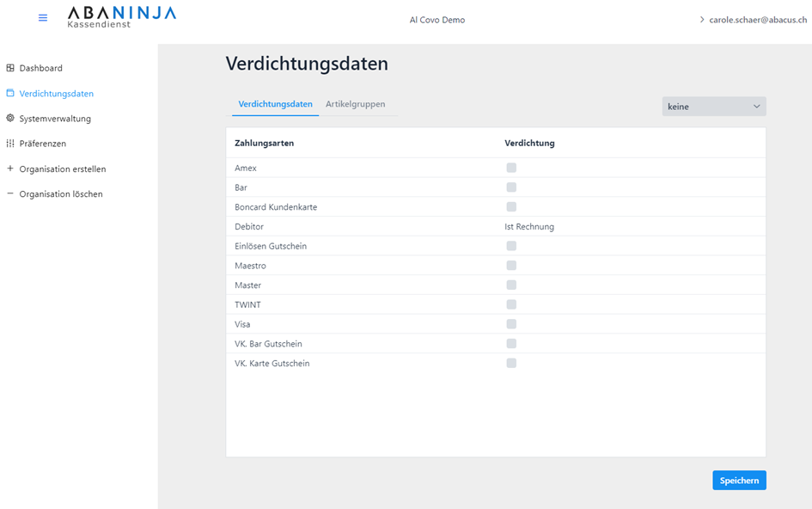This screenshot has height=509, width=812.
Task: Expand the carole.schaer@abacus.ch user menu
Action: (x=752, y=20)
